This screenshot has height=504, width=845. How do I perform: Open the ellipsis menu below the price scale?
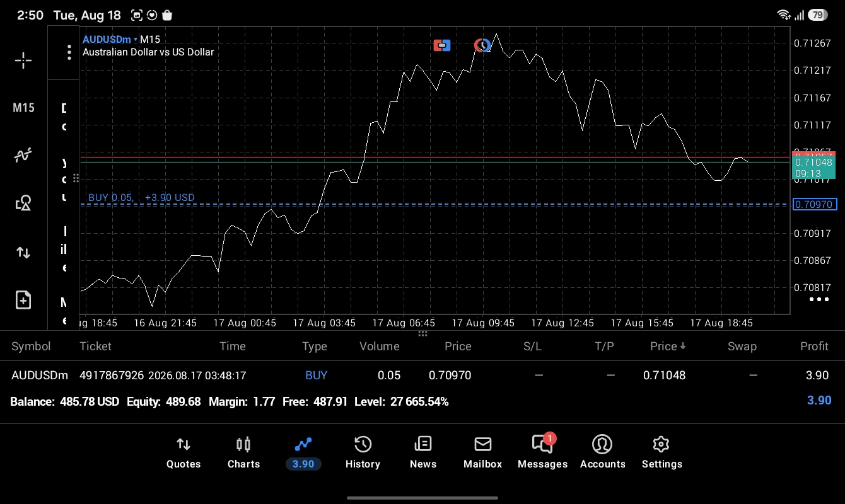(x=819, y=299)
